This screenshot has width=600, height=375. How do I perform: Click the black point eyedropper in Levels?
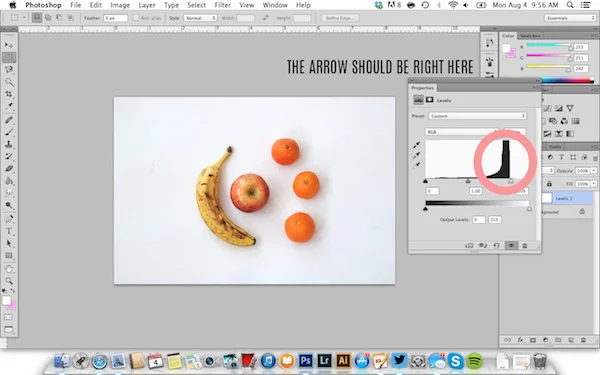[416, 145]
